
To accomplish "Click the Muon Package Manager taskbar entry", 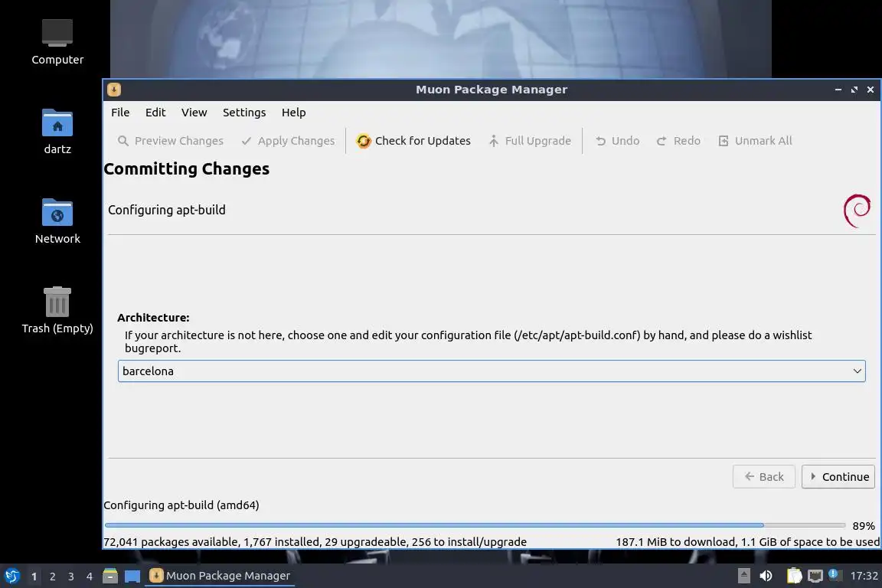I will tap(220, 576).
